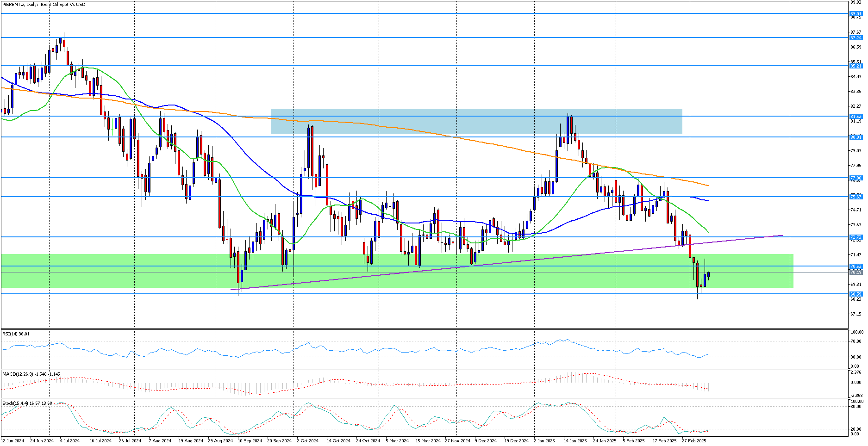This screenshot has height=446, width=868.
Task: Click the "4 Jul 2024" date label
Action: (x=70, y=440)
